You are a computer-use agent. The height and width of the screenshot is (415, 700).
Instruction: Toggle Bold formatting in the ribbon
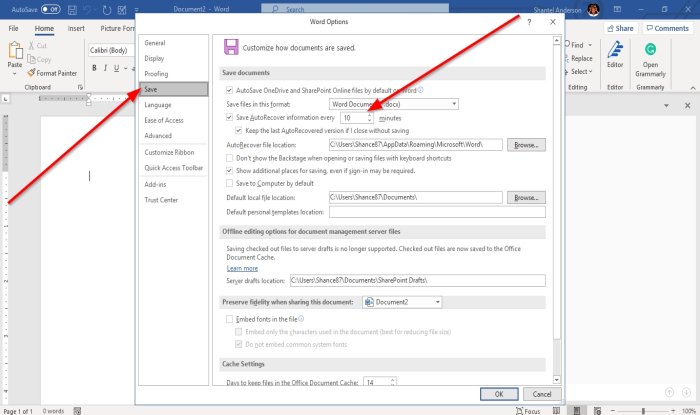[x=94, y=68]
